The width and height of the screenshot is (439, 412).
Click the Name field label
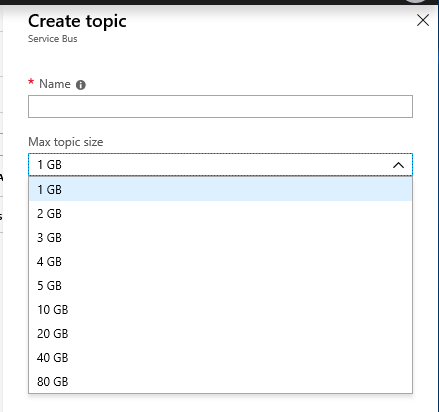click(55, 84)
